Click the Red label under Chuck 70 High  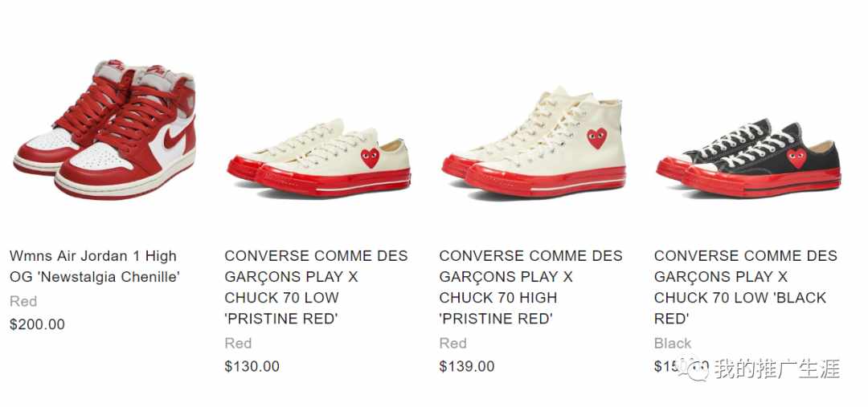pos(452,344)
